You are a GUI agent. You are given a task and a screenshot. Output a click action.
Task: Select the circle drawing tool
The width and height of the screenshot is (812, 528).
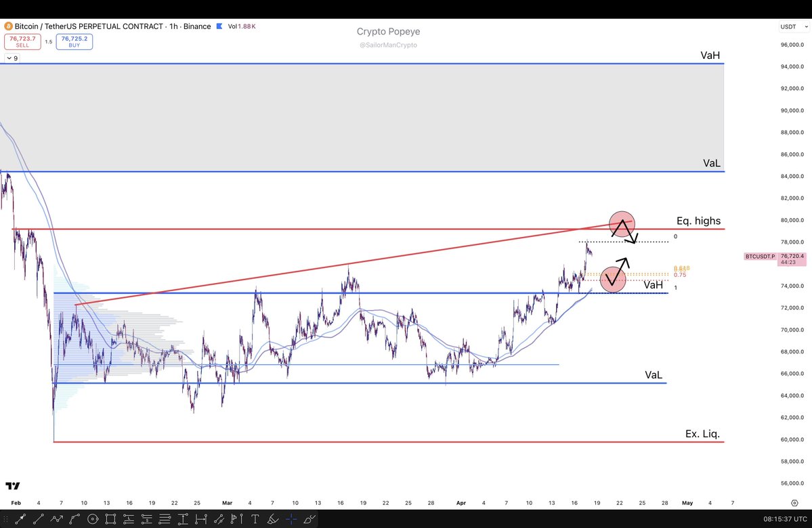(93, 519)
